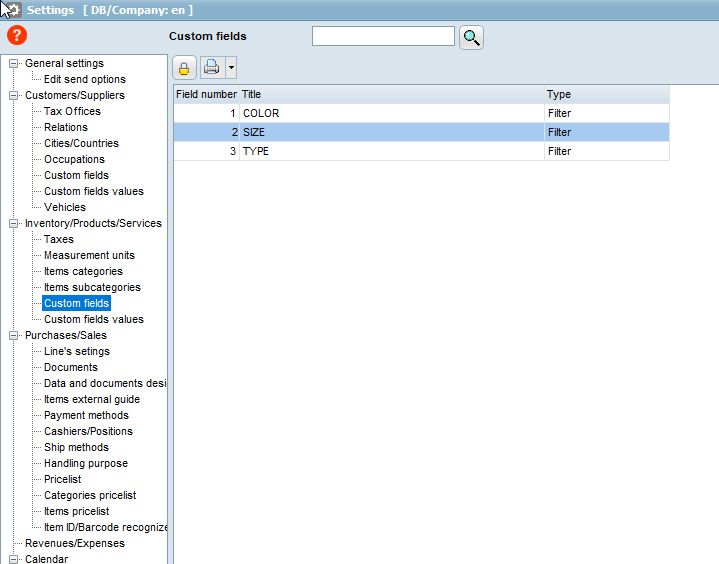Open Custom fields values under Inventory
Image resolution: width=719 pixels, height=564 pixels.
tap(94, 319)
